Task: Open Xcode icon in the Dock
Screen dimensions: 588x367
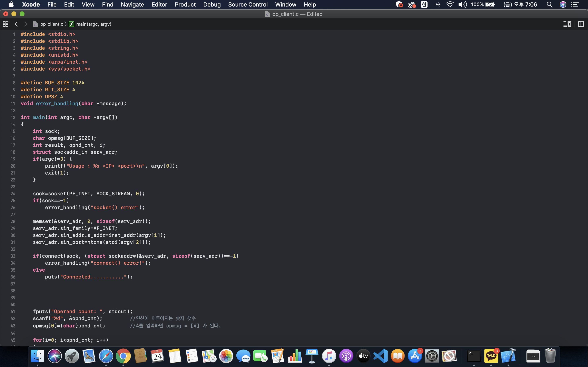Action: pyautogui.click(x=508, y=356)
